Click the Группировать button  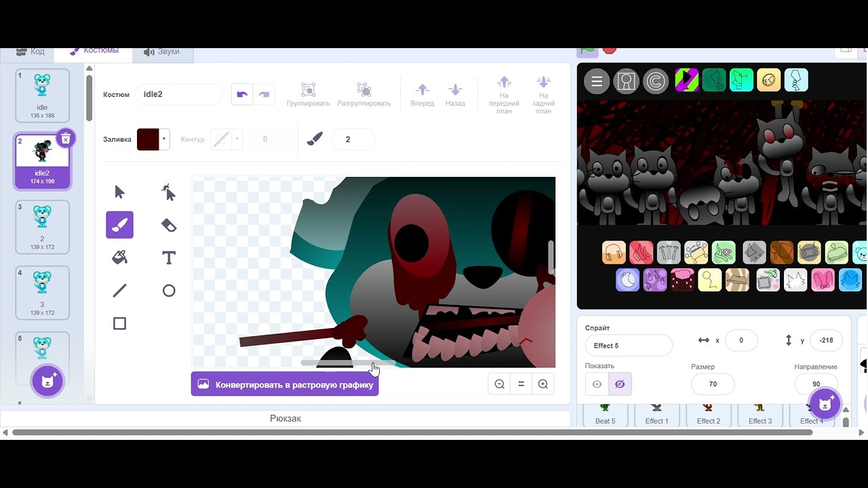[308, 95]
